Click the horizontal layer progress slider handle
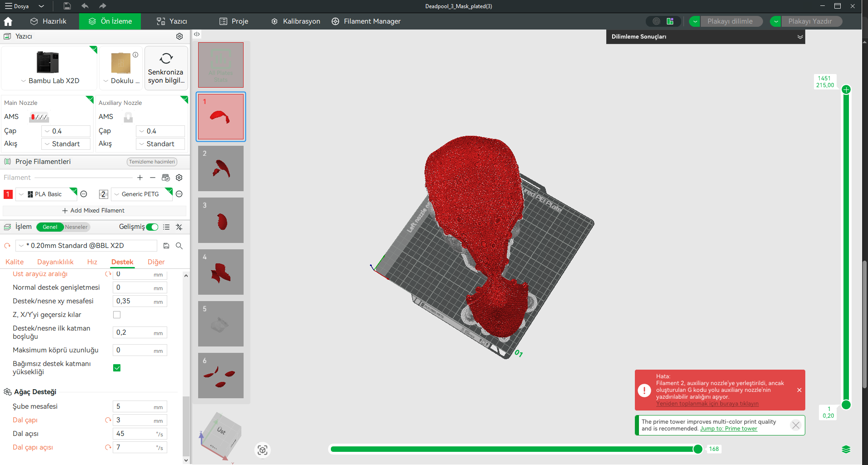The height and width of the screenshot is (465, 868). coord(698,449)
